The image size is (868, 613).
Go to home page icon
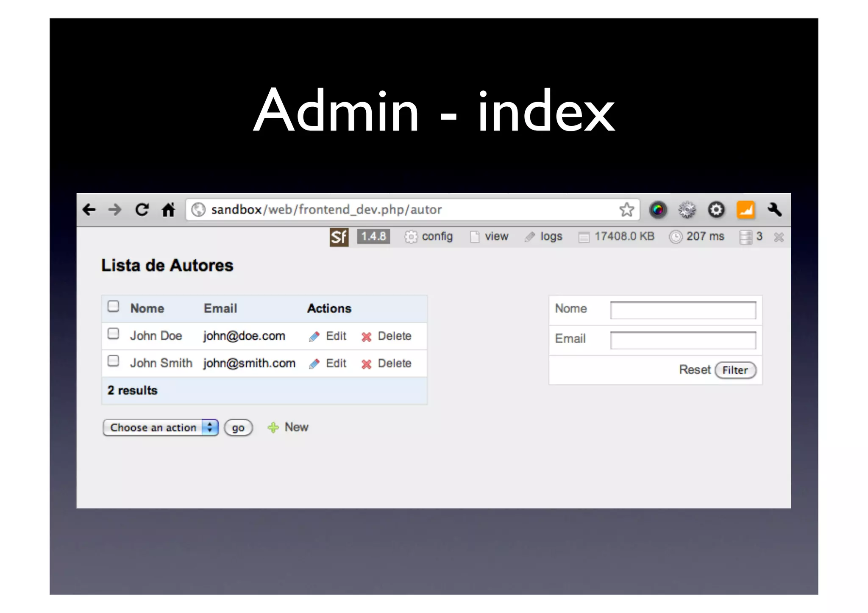click(168, 209)
